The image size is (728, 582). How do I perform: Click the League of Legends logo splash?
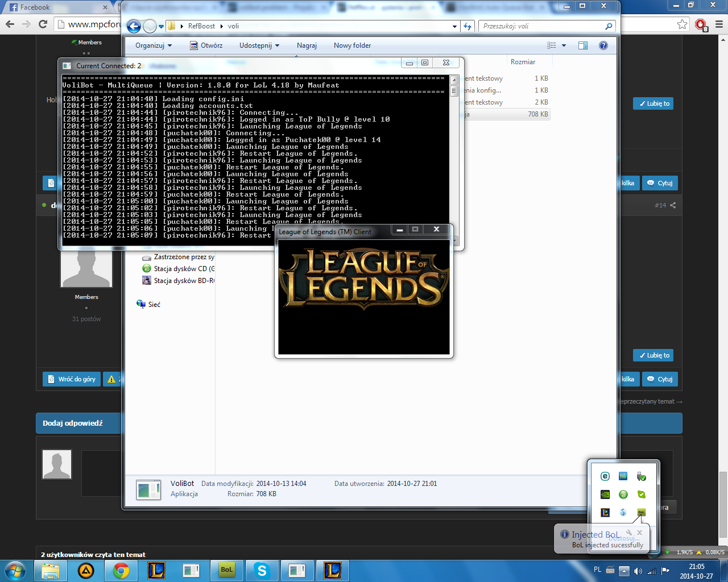[363, 278]
